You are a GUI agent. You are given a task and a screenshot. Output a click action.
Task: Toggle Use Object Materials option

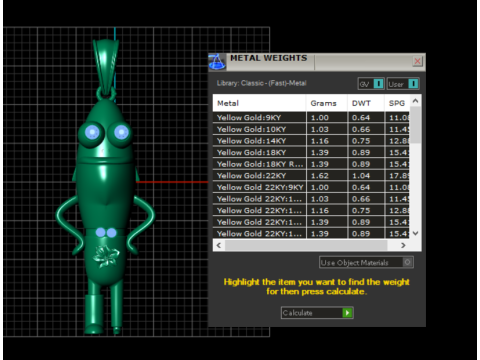pos(366,262)
